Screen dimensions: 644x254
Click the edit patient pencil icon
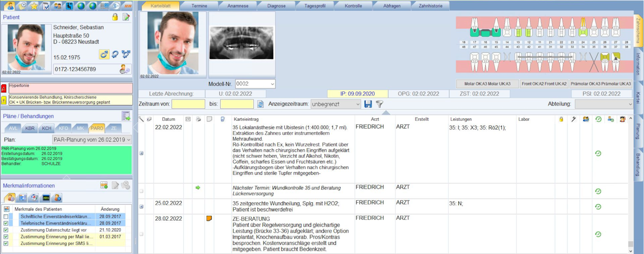point(126,17)
